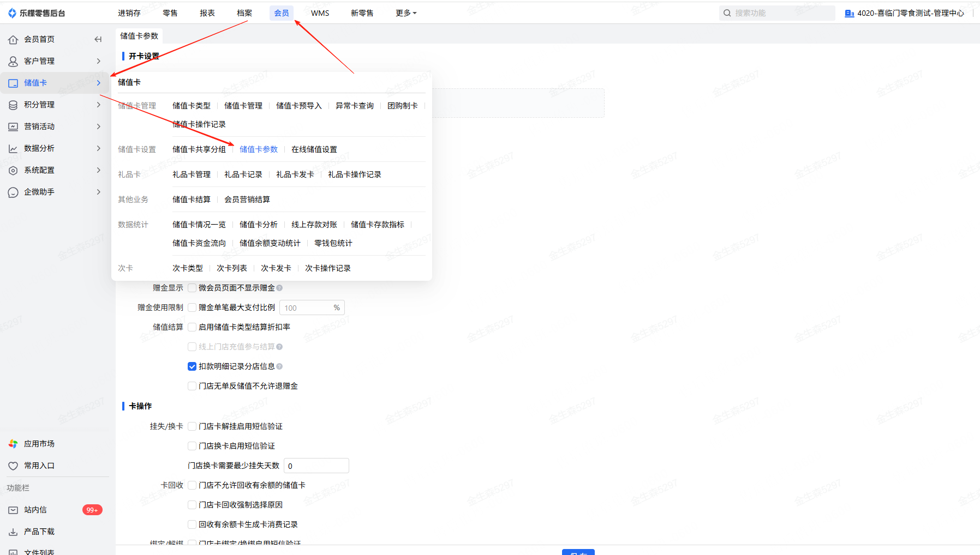Click the store icon before 4020-喜临门零食测试
The height and width of the screenshot is (555, 980).
pos(849,13)
